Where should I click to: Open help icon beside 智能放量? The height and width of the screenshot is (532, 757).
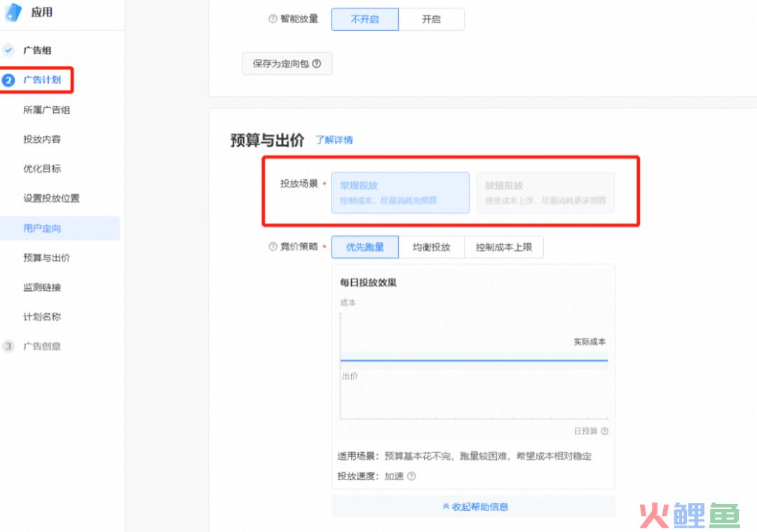(x=273, y=19)
